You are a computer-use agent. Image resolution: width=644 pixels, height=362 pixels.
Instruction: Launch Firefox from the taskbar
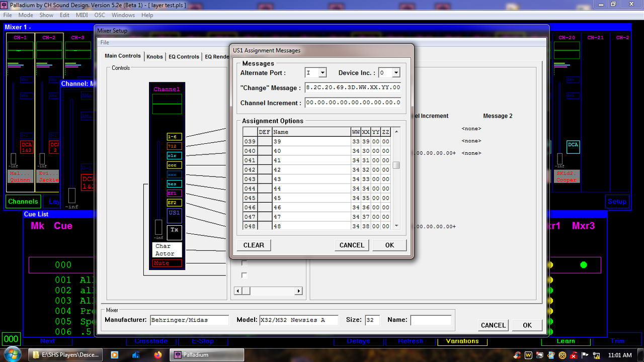158,355
